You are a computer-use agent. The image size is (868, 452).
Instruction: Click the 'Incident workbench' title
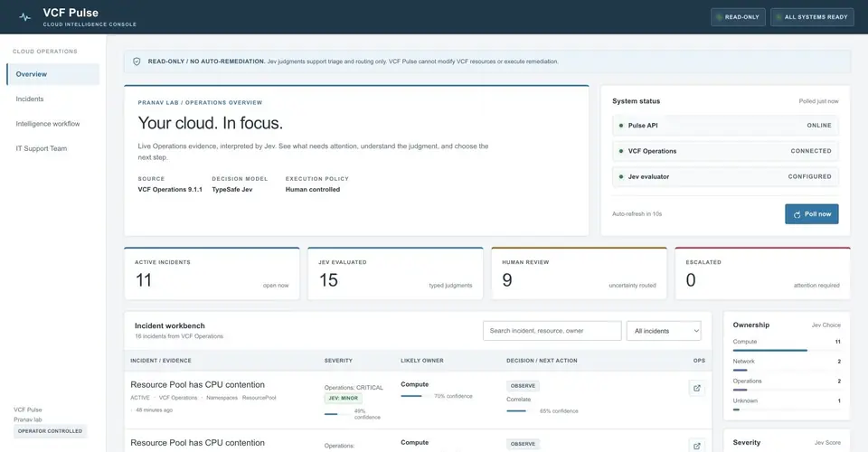170,325
